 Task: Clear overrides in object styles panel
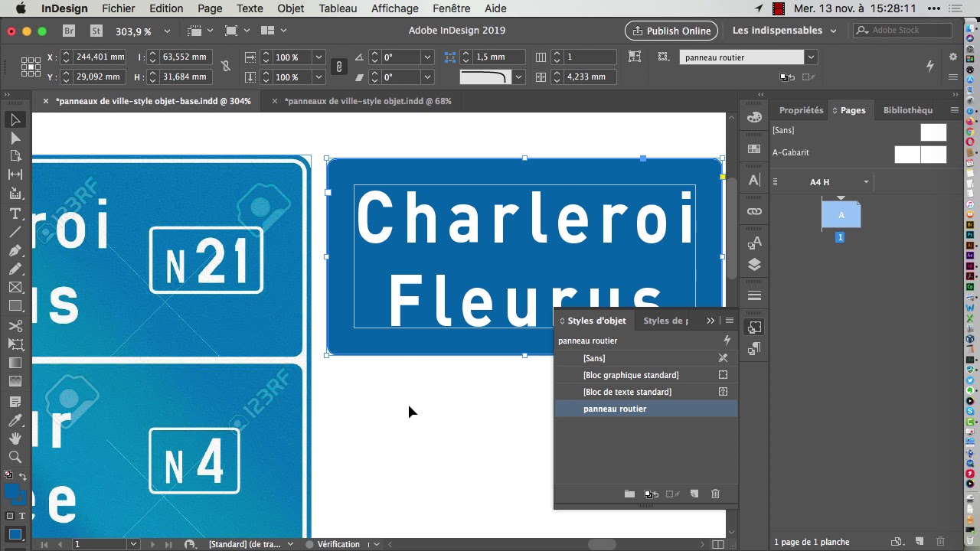pyautogui.click(x=652, y=494)
